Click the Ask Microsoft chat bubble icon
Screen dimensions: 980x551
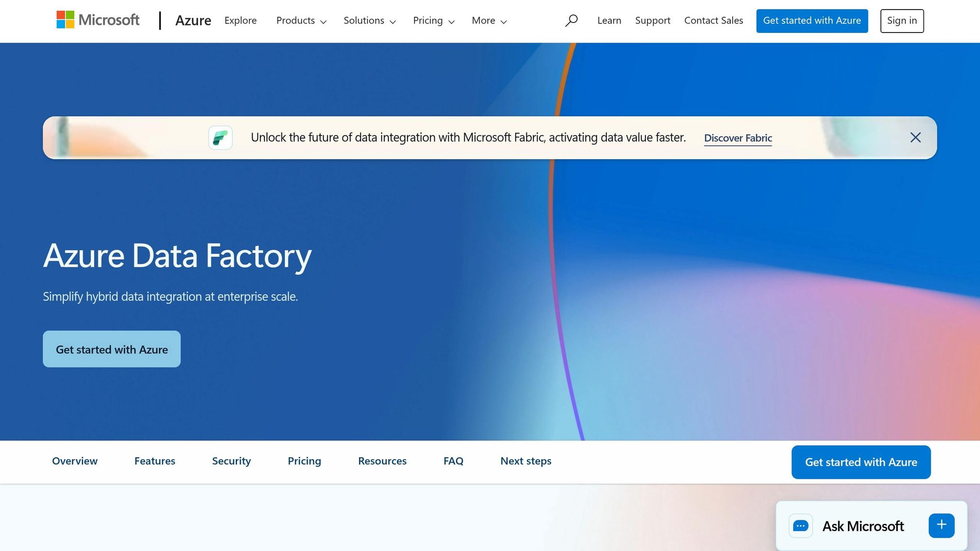pos(801,526)
